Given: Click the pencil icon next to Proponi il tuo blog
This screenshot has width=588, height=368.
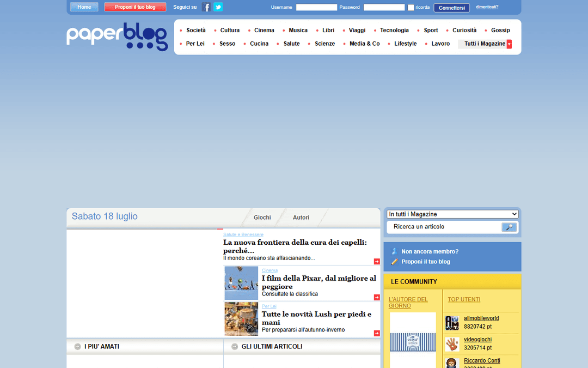Looking at the screenshot, I should pos(395,262).
